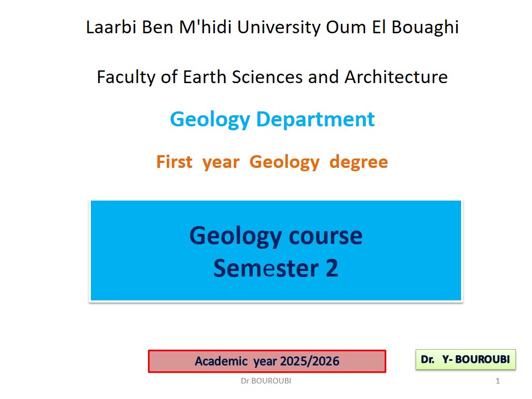Click the gray Dr BOUROUBI footer text
The height and width of the screenshot is (399, 532).
point(266,381)
